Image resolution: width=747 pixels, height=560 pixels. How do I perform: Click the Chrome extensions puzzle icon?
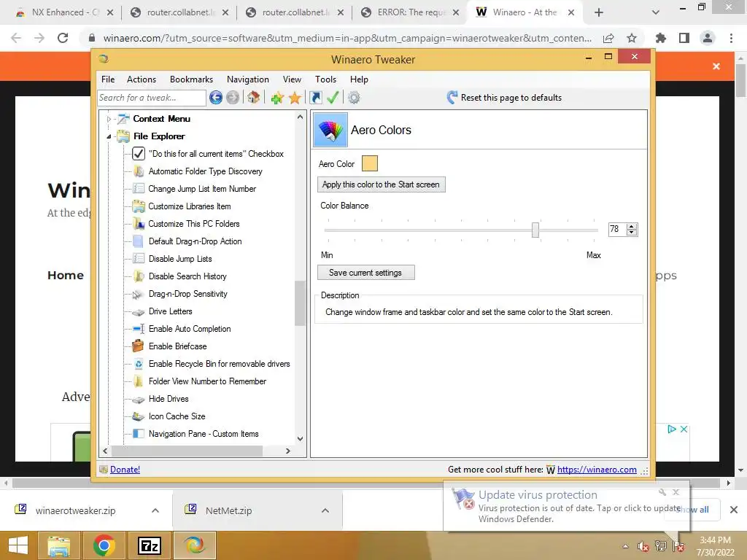pos(661,38)
